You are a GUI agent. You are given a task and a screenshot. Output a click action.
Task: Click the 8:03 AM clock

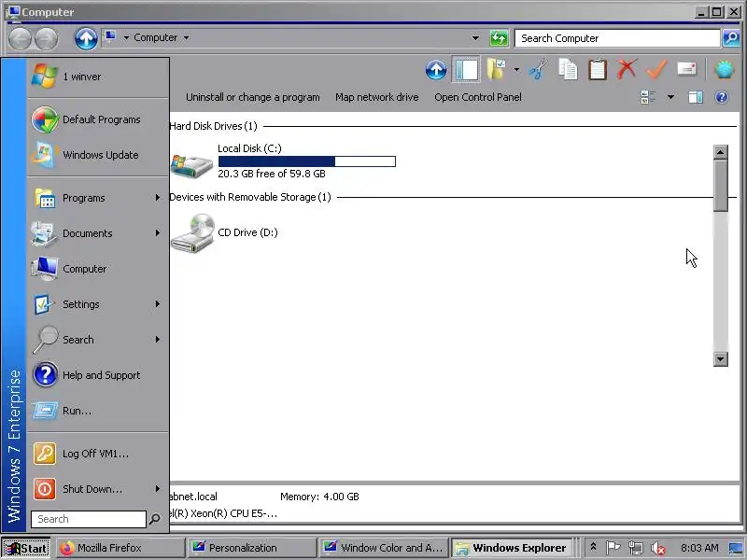tap(699, 548)
